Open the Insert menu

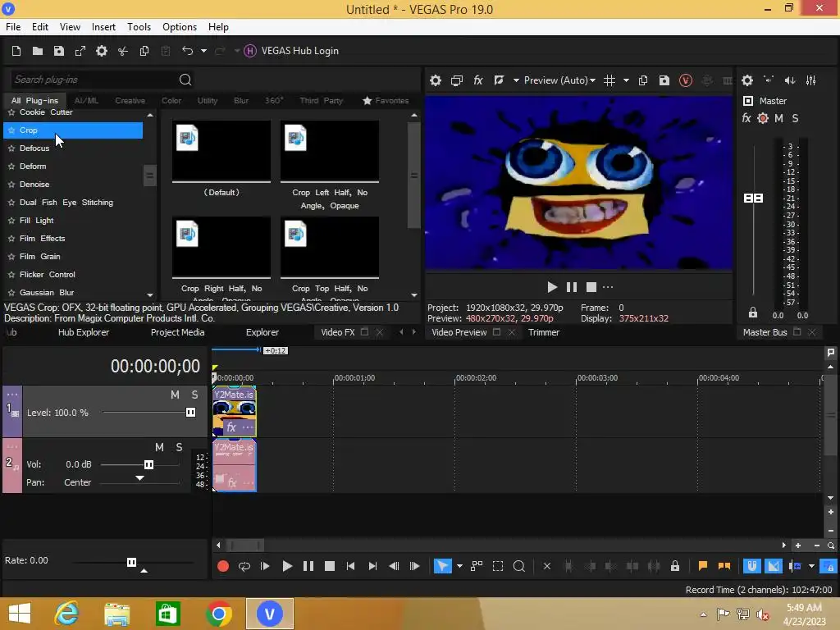(103, 27)
